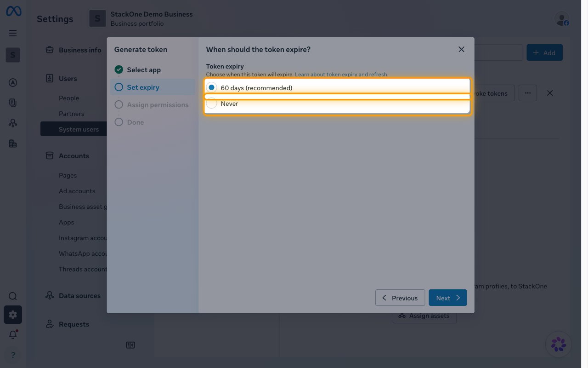Go to Partners settings
This screenshot has height=368, width=588.
pos(71,114)
